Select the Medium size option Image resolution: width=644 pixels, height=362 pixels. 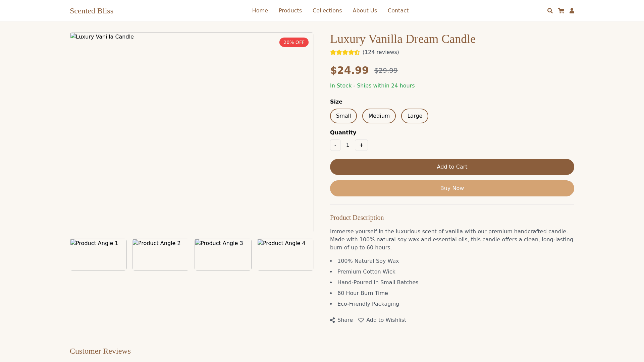[x=379, y=116]
